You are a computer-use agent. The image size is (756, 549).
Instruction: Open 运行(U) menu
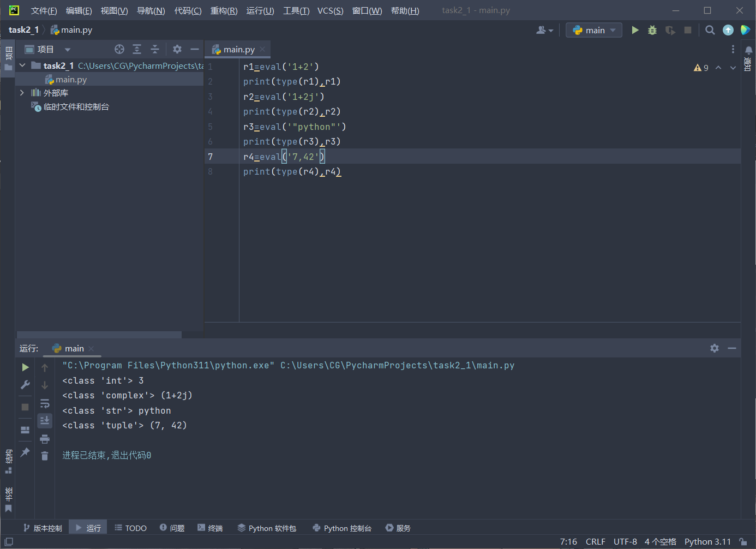tap(260, 10)
